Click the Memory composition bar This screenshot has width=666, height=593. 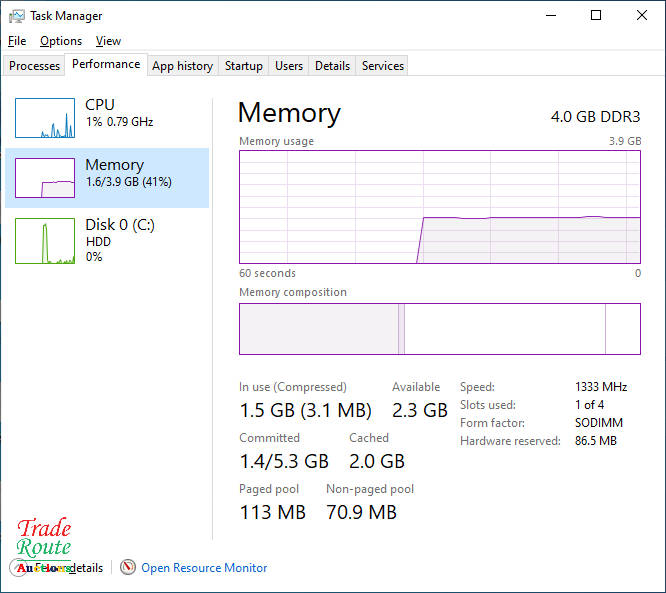pyautogui.click(x=439, y=329)
